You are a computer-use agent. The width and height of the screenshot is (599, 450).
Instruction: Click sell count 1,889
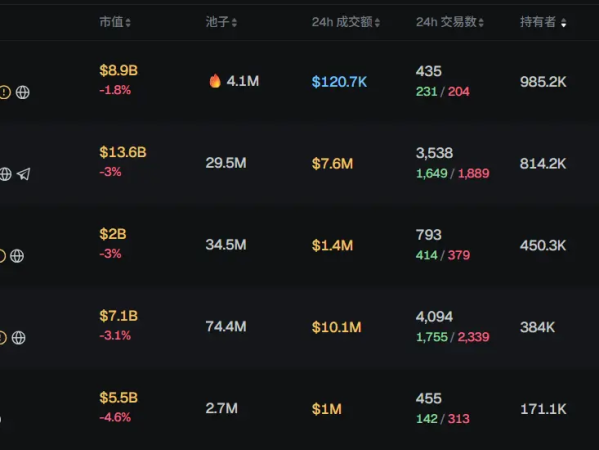[x=473, y=173]
